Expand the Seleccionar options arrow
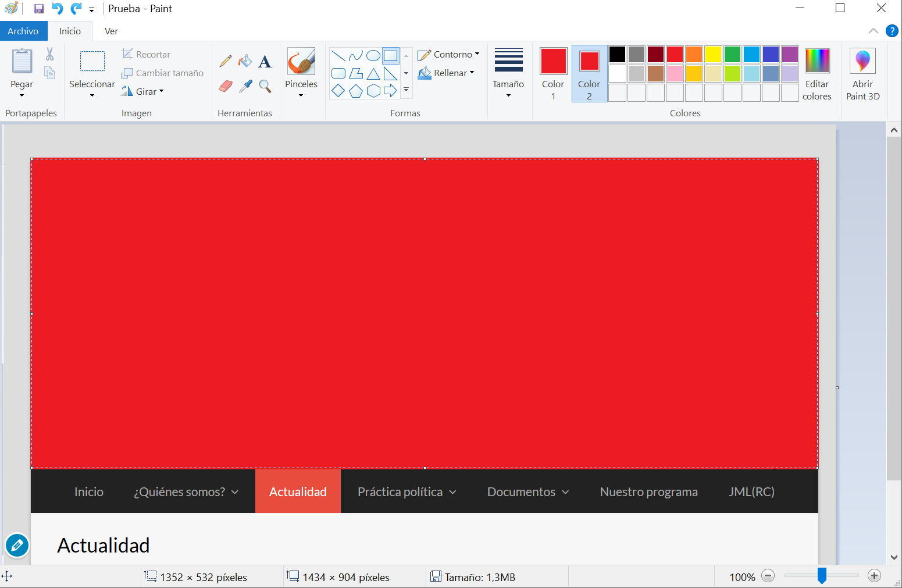This screenshot has height=588, width=902. (x=92, y=95)
